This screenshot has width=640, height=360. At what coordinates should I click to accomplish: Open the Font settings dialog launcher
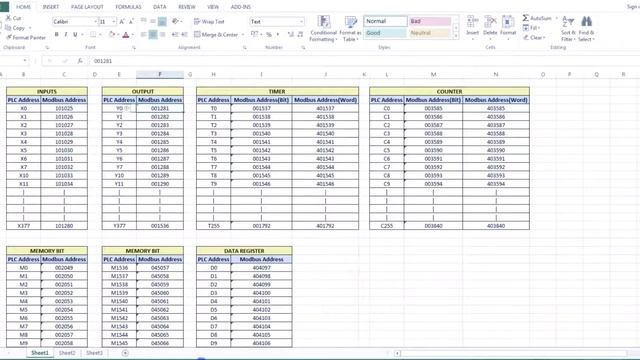click(x=134, y=48)
